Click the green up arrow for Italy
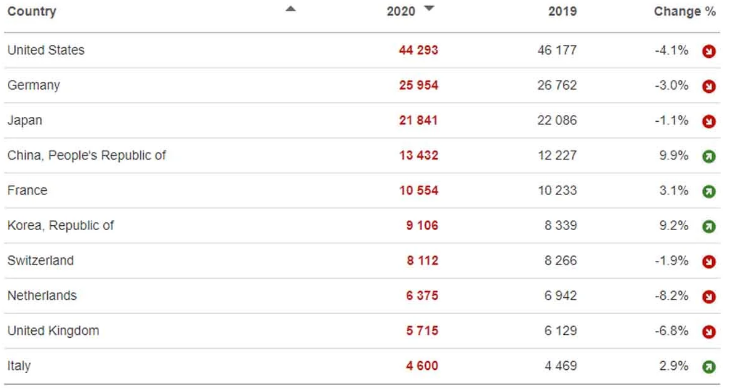Viewport: 730px width, 389px height. click(709, 367)
